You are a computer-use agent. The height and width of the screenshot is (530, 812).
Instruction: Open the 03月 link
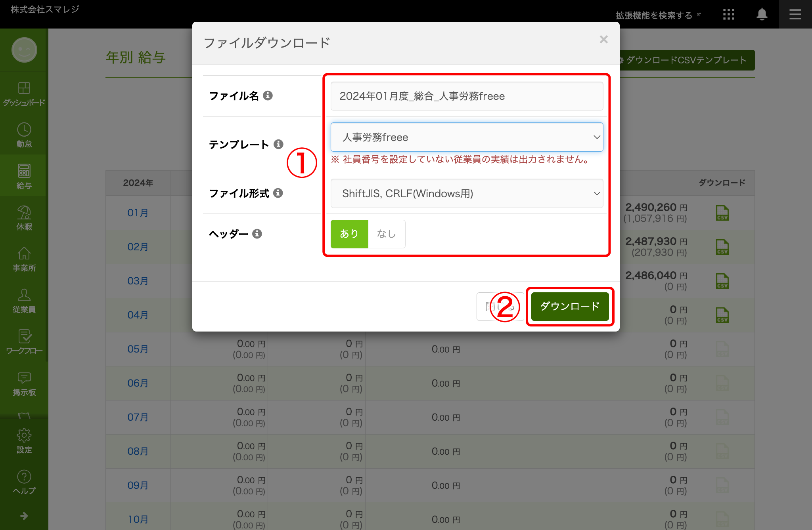pos(138,281)
